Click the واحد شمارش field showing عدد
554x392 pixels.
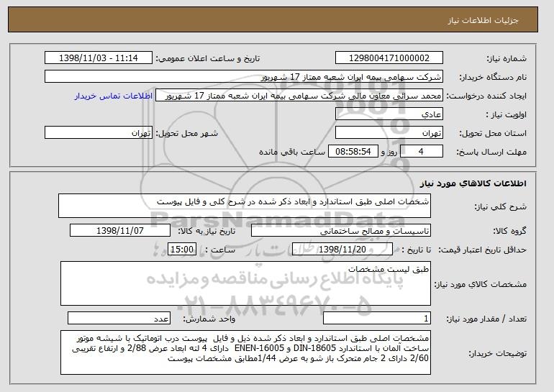tap(119, 318)
